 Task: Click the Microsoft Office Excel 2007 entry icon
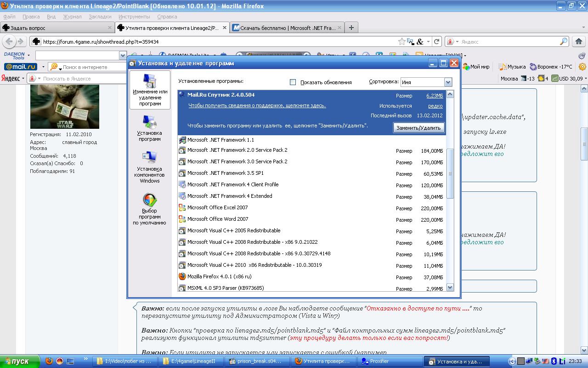[x=182, y=207]
